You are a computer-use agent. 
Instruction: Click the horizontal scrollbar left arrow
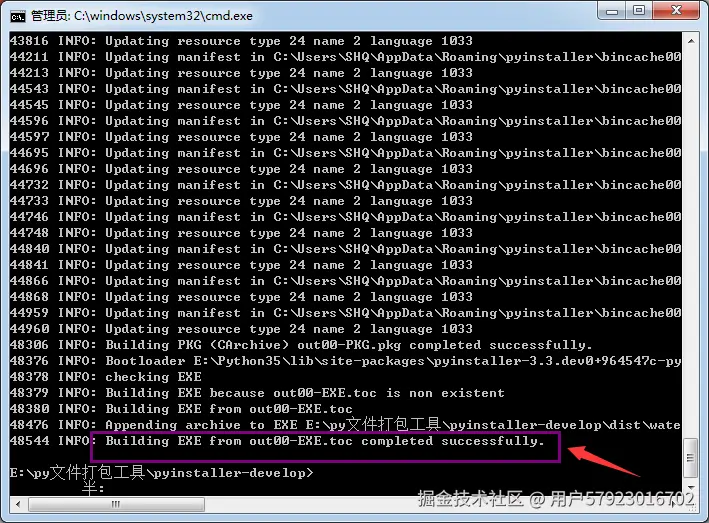(17, 504)
